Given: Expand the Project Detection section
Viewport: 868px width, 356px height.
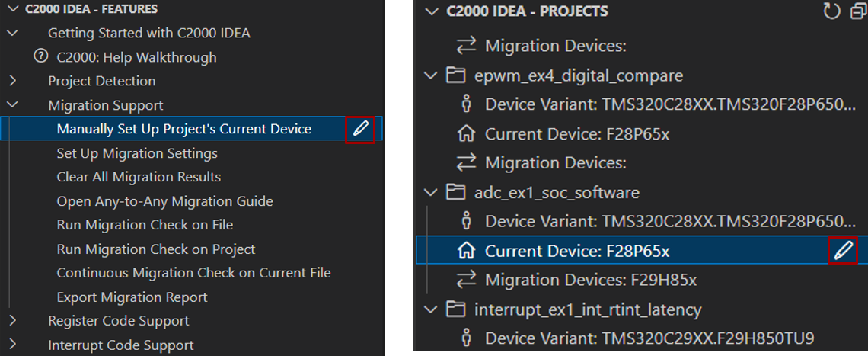Looking at the screenshot, I should 13,81.
